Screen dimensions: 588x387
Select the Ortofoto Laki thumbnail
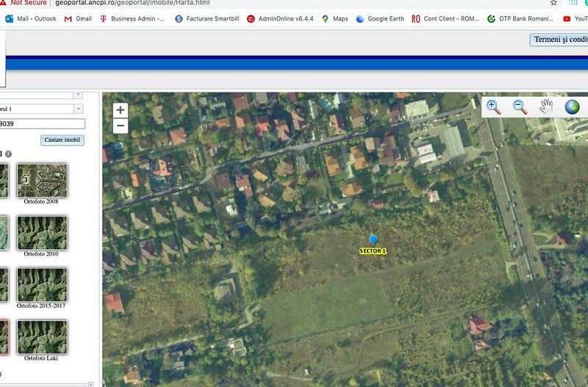point(42,337)
